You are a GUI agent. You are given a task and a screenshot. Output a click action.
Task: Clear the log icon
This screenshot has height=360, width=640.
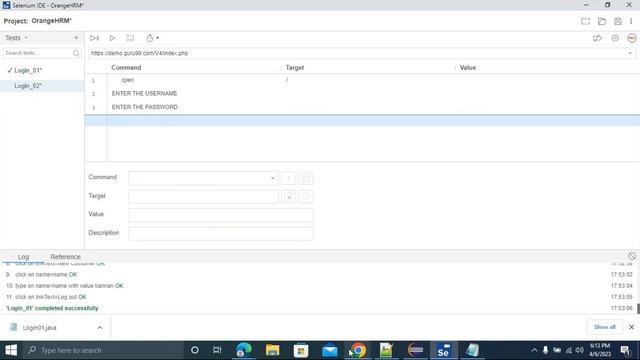[x=632, y=256]
